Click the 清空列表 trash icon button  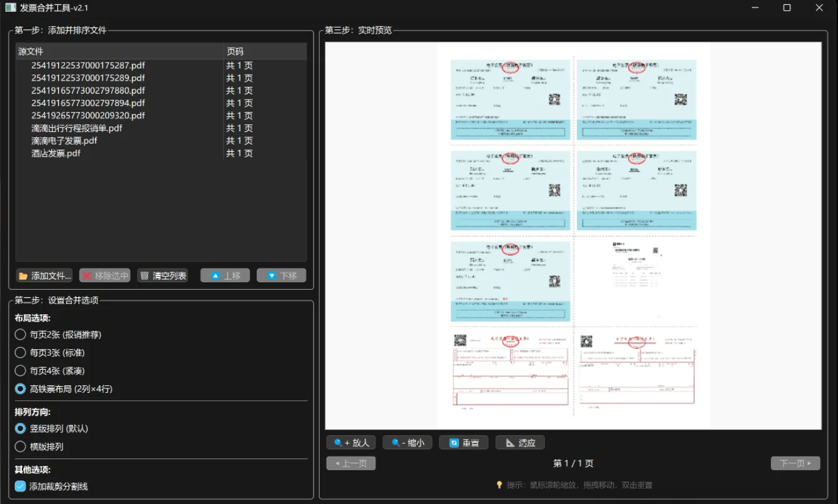[x=162, y=275]
